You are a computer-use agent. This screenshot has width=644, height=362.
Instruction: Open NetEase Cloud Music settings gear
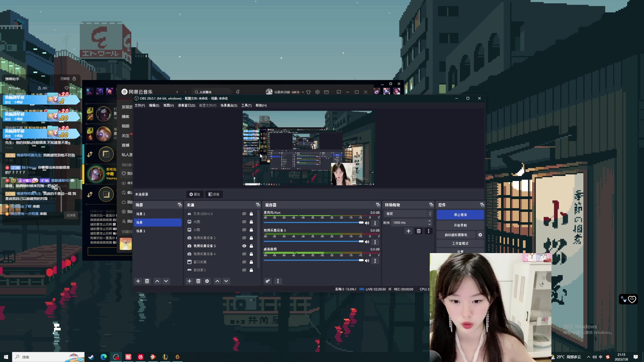tap(317, 92)
